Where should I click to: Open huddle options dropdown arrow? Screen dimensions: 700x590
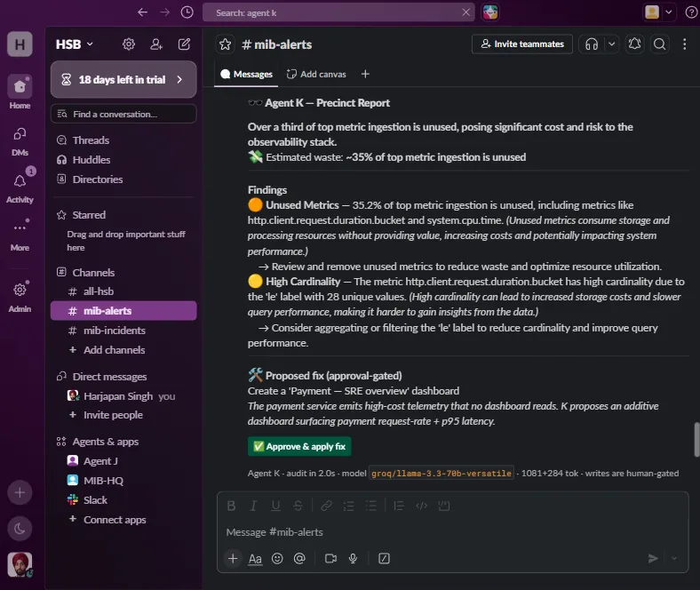point(611,44)
